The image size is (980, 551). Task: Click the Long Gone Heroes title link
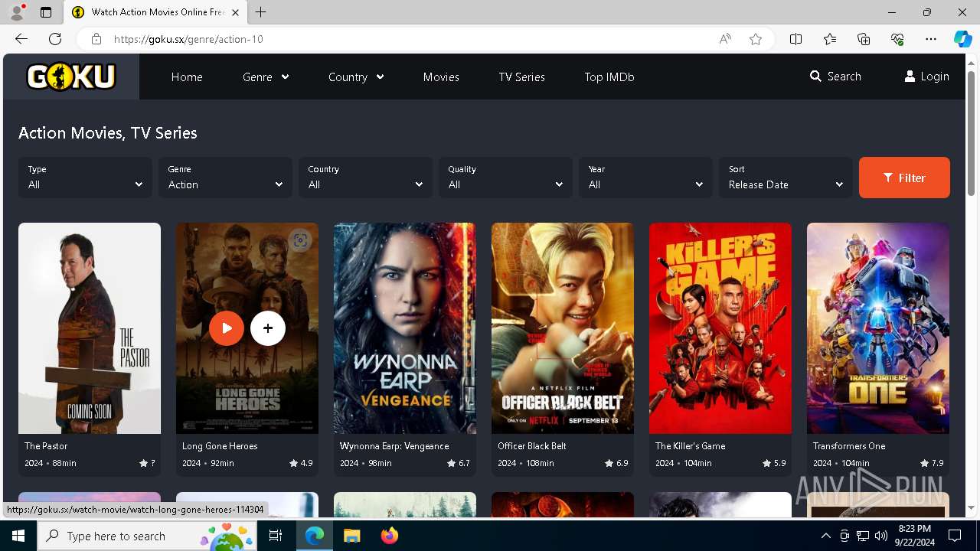pos(220,445)
